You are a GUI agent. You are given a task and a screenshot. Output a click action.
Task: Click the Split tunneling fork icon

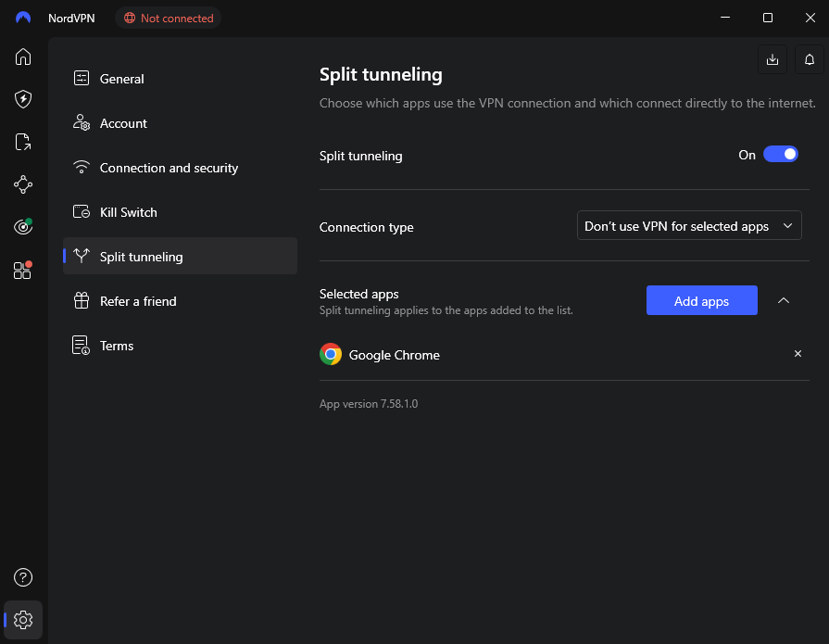[x=81, y=256]
